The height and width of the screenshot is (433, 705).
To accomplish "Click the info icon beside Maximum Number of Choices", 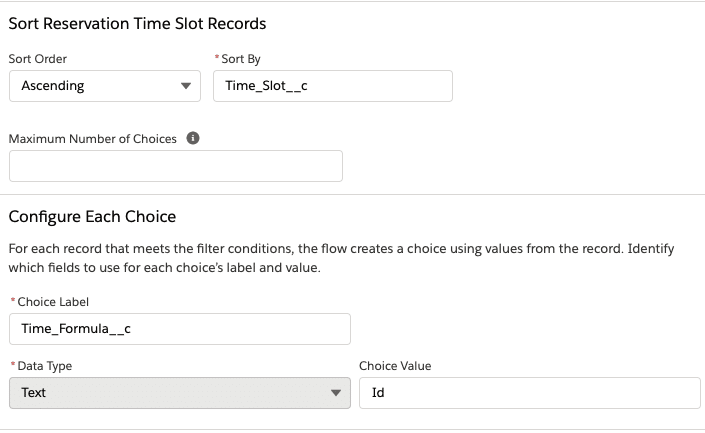I will click(x=193, y=138).
